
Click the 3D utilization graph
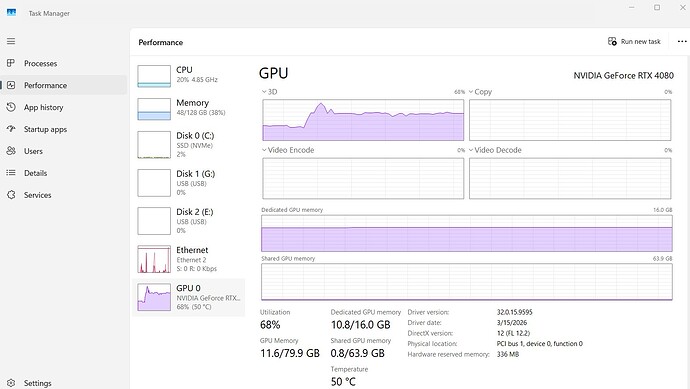tap(363, 120)
